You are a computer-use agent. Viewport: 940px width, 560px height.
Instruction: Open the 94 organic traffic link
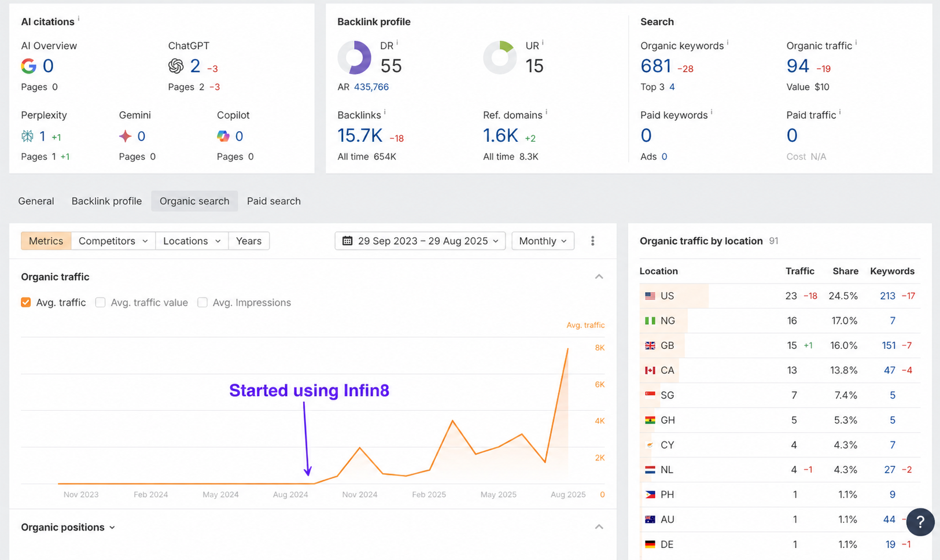(x=798, y=66)
